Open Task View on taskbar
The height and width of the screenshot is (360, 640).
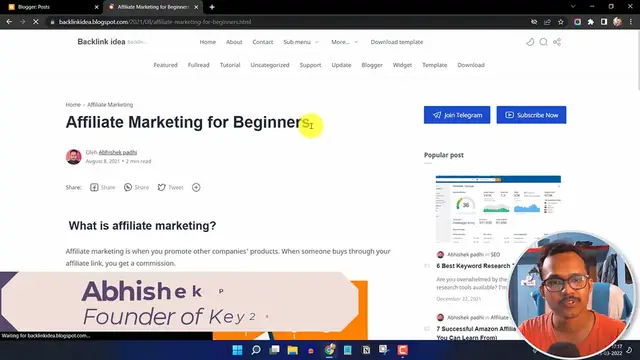[274, 350]
